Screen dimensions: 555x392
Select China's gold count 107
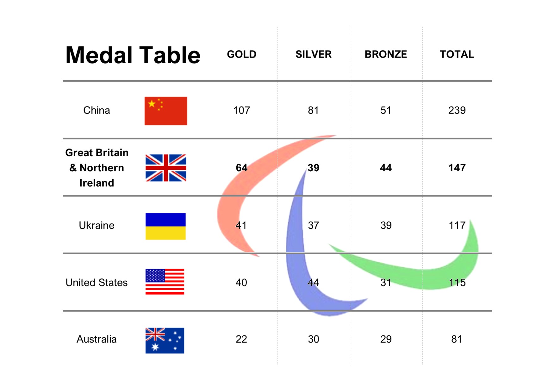point(241,110)
